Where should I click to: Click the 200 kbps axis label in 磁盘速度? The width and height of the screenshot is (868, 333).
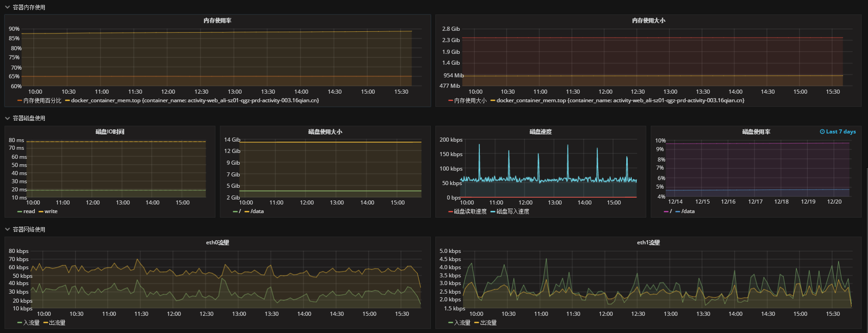pyautogui.click(x=451, y=140)
